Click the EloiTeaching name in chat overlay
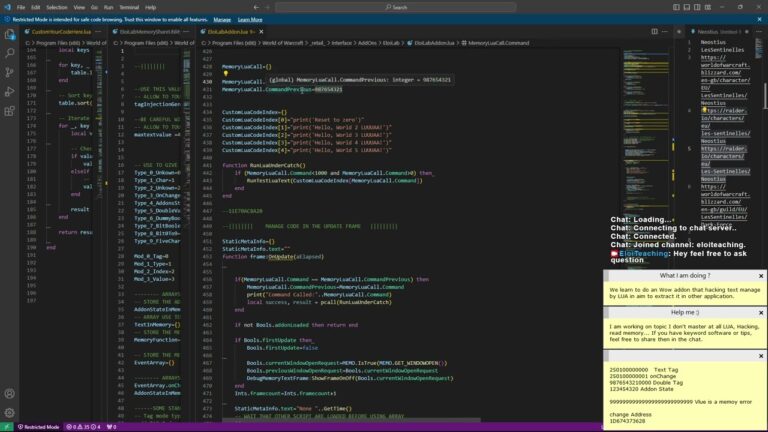Viewport: 768px width, 432px height. click(x=643, y=254)
